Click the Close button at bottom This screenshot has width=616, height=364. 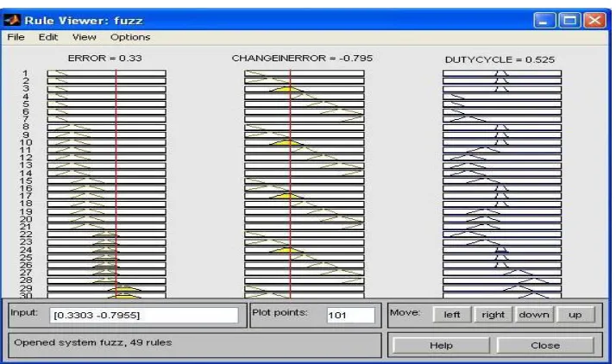545,346
